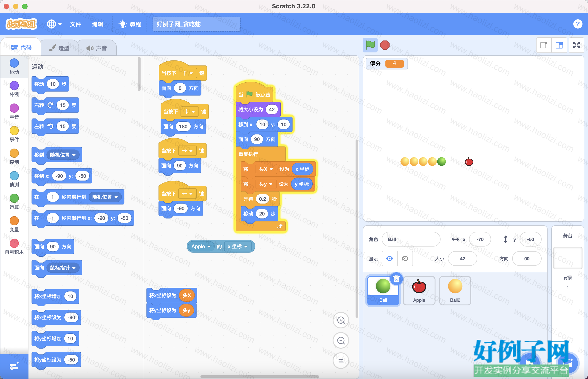Screen dimensions: 588x379
Task: Edit the sprite 大小 size field
Action: (462, 258)
